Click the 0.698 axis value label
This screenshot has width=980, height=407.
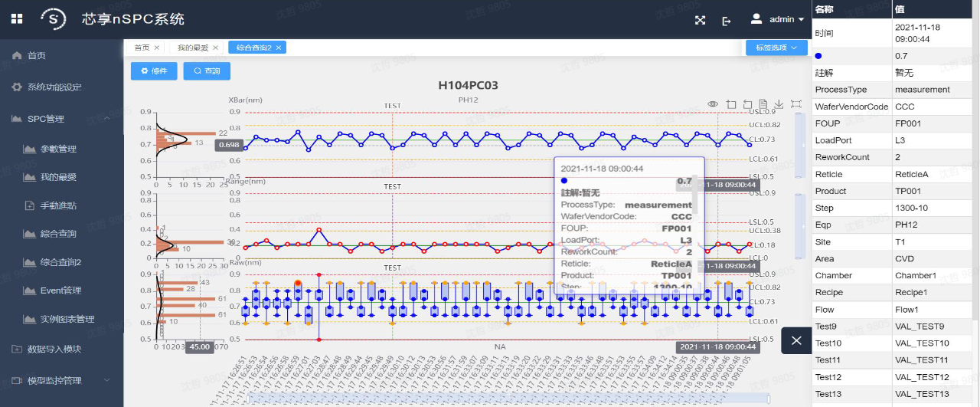(229, 144)
